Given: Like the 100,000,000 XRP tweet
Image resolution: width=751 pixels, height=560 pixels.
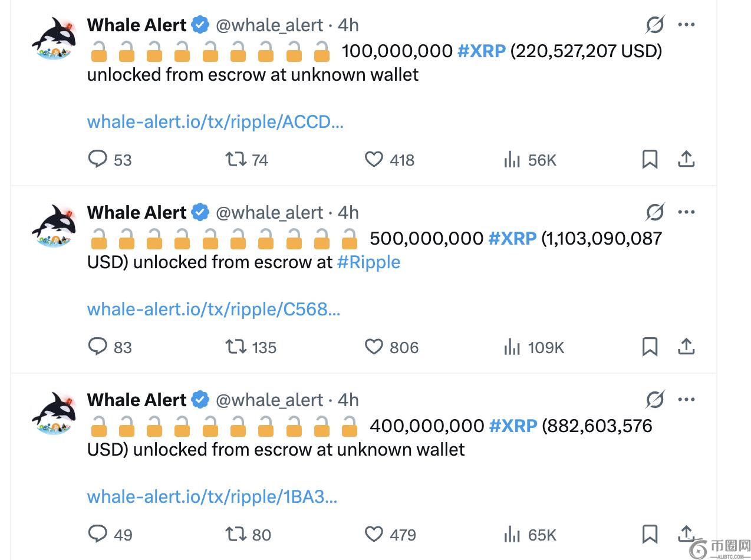Looking at the screenshot, I should coord(374,159).
